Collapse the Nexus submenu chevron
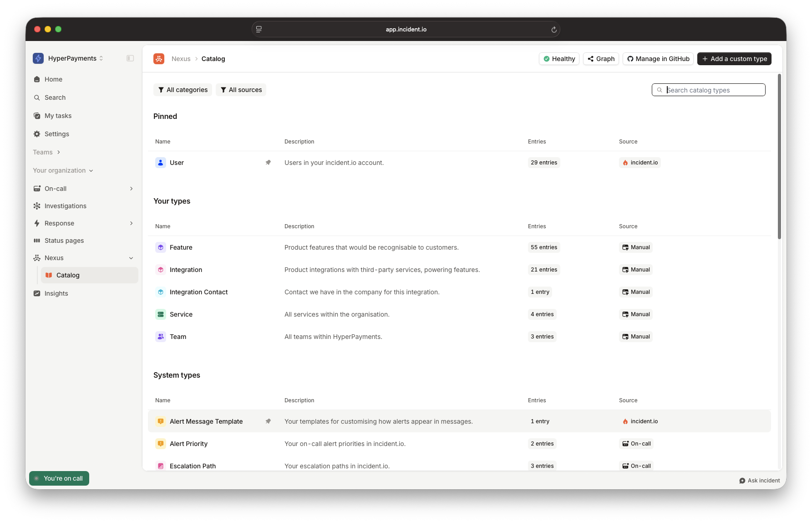 [132, 258]
